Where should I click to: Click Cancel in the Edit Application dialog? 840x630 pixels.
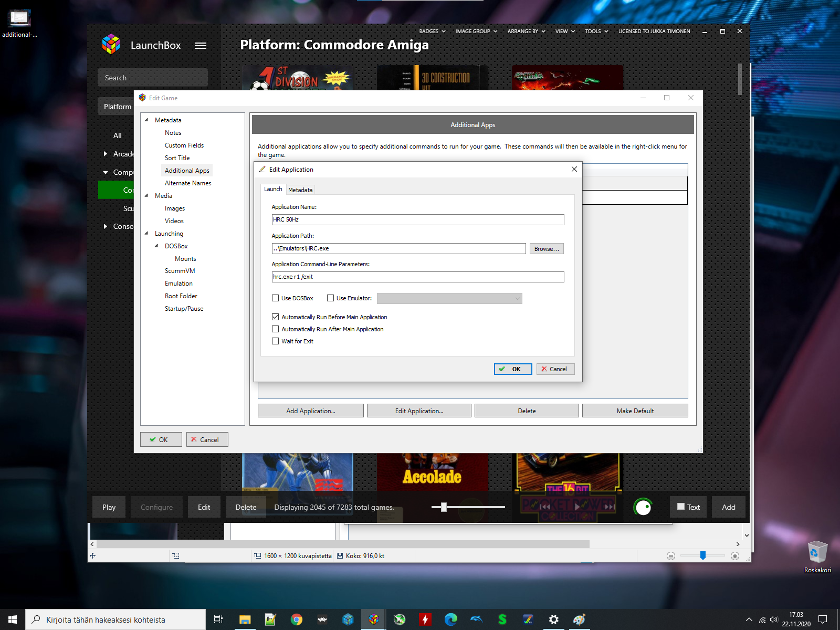[x=555, y=369]
